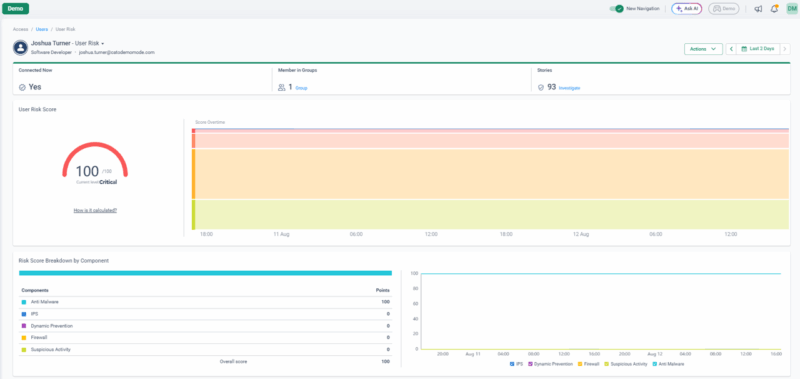
Task: Uncheck the IPS legend checkbox
Action: [512, 364]
